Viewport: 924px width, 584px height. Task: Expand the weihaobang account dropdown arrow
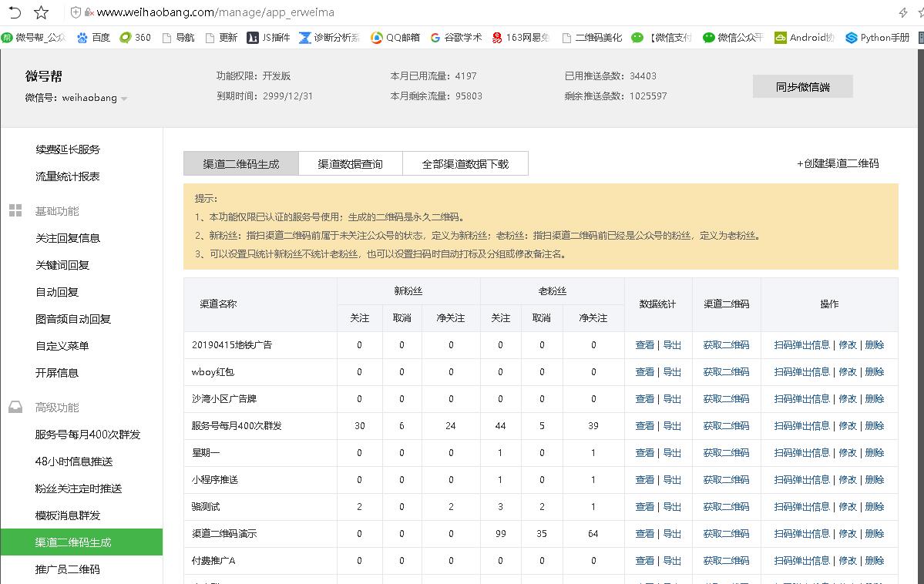(x=124, y=99)
